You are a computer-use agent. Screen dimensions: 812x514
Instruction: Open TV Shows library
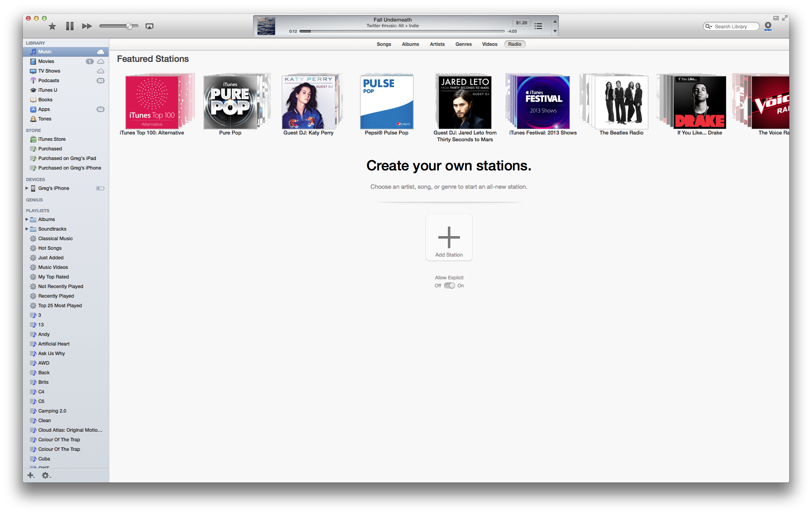65,71
